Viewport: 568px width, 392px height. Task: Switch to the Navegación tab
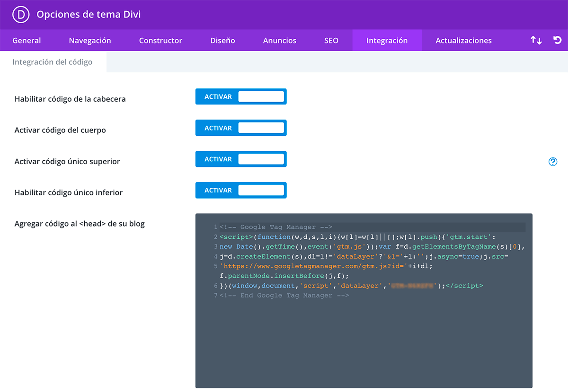pos(90,41)
